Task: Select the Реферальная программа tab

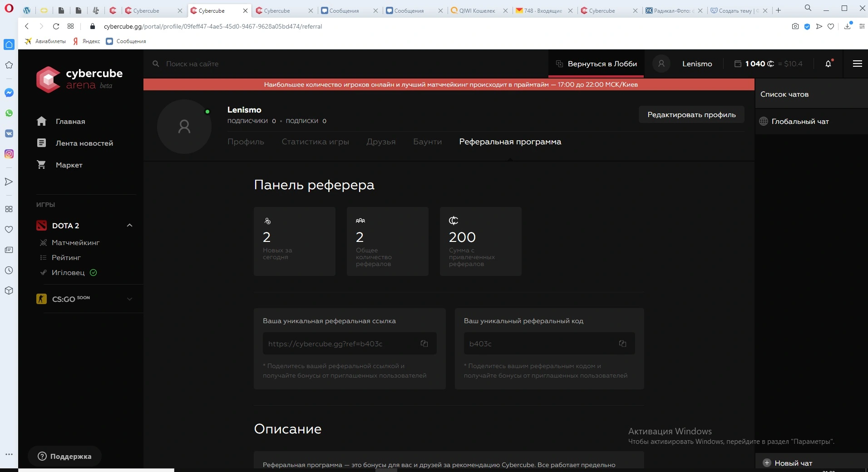Action: [510, 142]
